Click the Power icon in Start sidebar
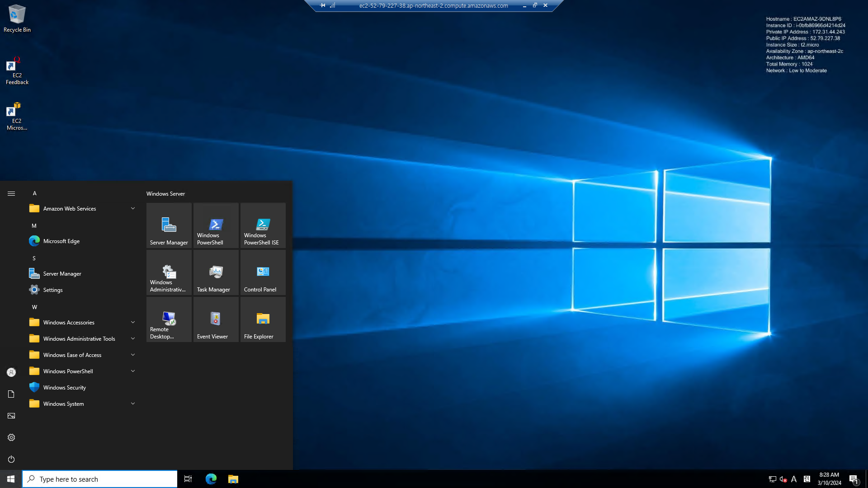The image size is (868, 488). click(x=11, y=459)
